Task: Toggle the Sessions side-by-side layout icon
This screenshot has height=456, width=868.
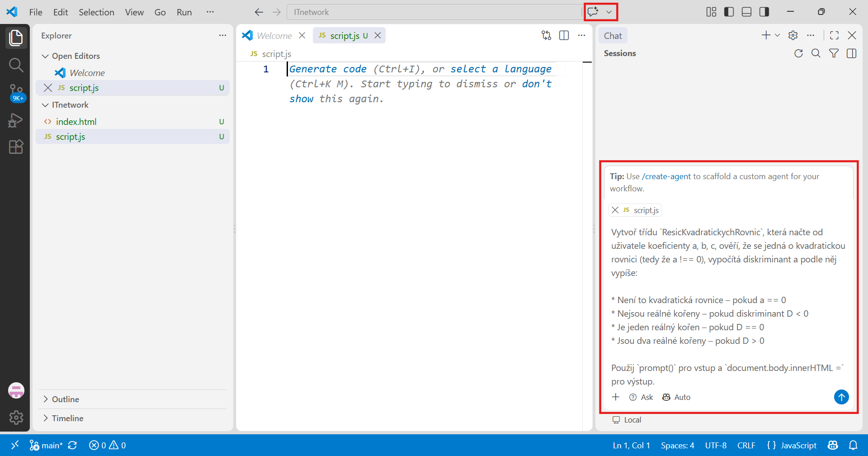Action: (851, 53)
